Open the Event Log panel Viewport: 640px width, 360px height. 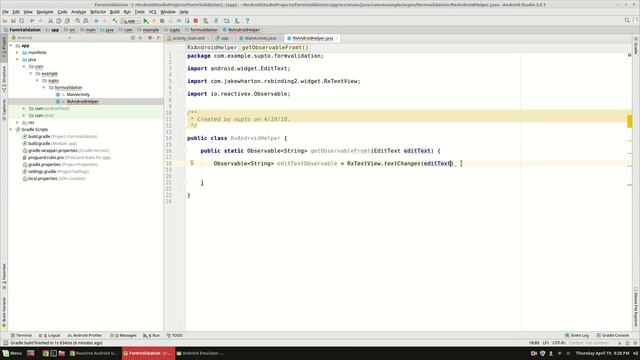pyautogui.click(x=577, y=335)
